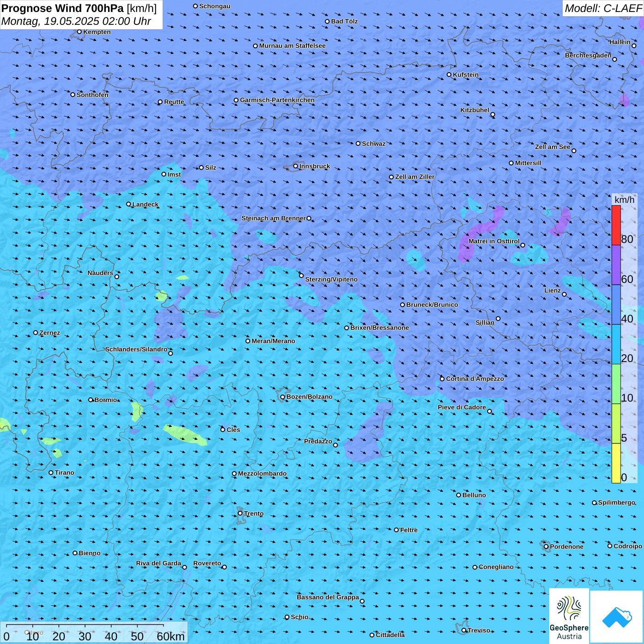
Task: Click the red 80+ km/h legend swatch
Action: [x=616, y=225]
